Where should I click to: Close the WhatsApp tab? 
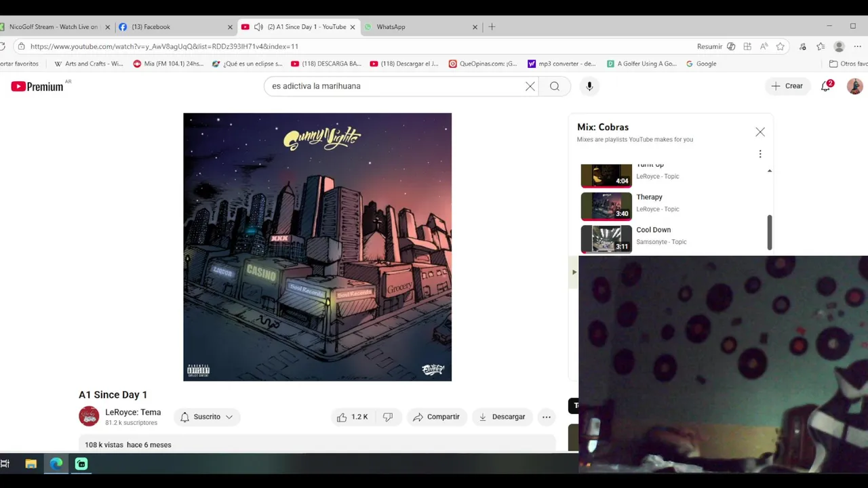(x=475, y=27)
